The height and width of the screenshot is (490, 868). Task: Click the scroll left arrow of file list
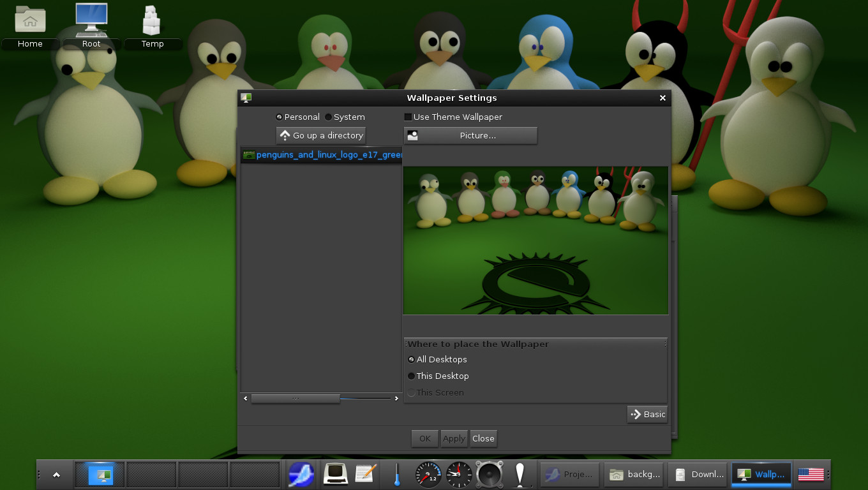[x=246, y=398]
